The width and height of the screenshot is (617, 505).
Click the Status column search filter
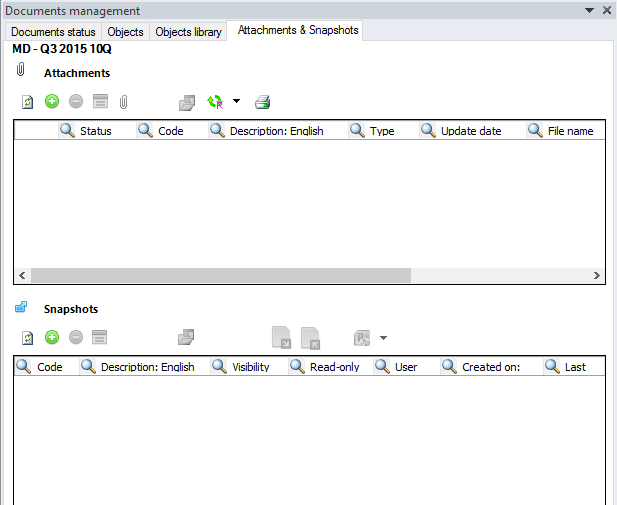(x=67, y=130)
